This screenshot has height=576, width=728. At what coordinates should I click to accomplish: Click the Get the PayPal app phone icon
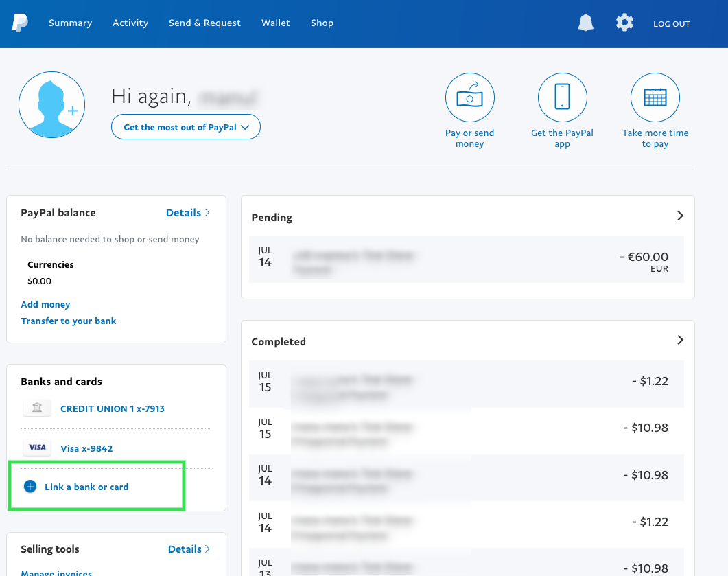pos(562,97)
